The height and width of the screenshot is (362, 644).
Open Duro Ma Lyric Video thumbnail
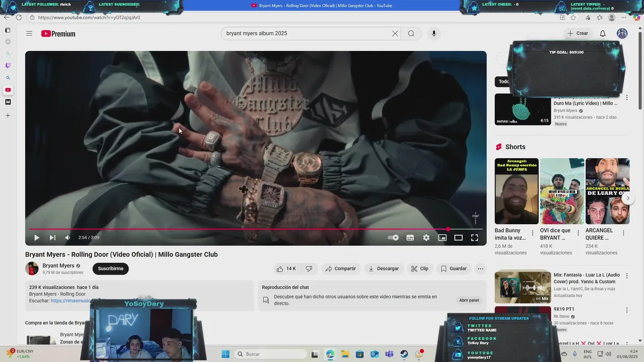523,109
